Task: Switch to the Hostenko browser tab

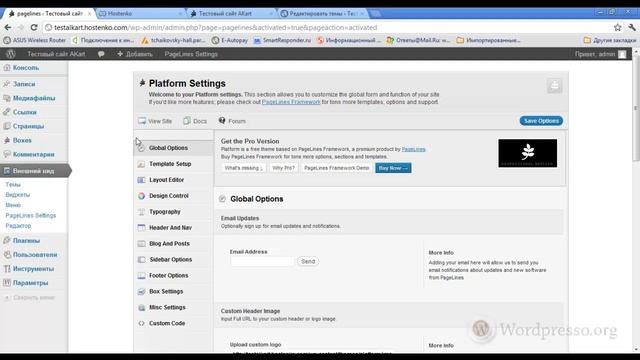Action: pos(140,13)
